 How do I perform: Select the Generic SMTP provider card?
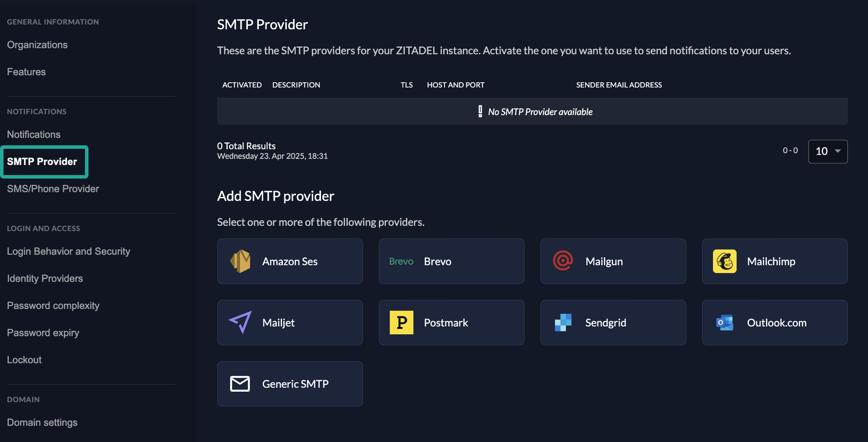pos(290,384)
